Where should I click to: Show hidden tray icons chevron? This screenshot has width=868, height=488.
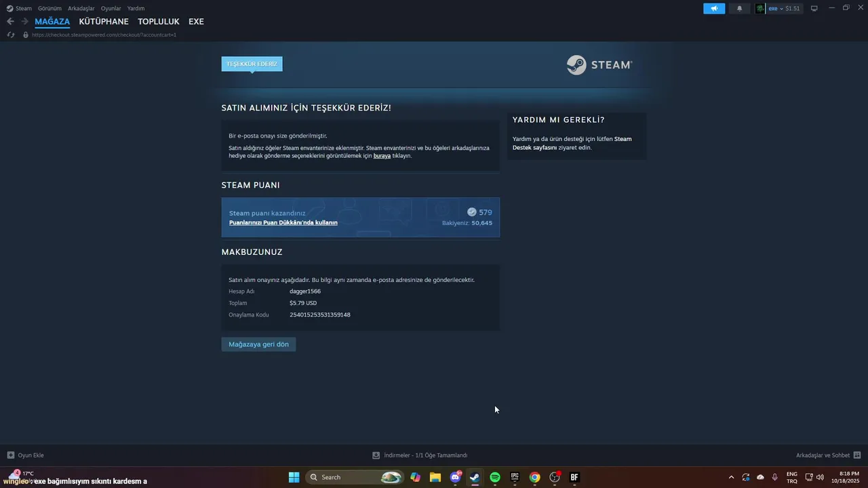(731, 477)
